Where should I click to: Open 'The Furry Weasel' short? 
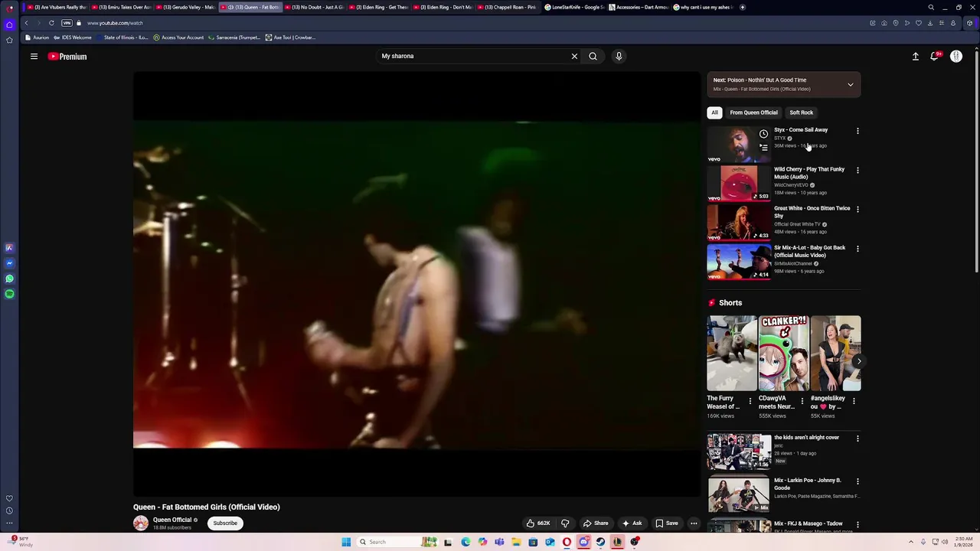tap(731, 353)
